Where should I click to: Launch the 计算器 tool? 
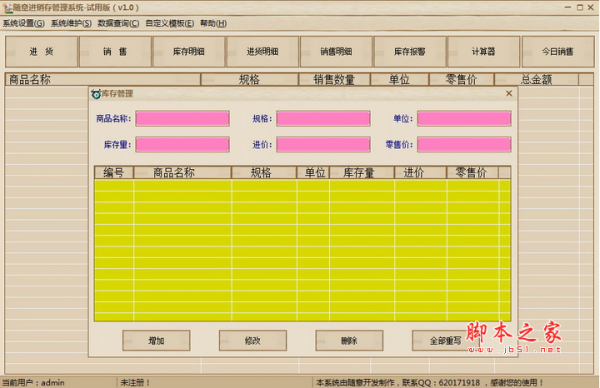coord(484,52)
